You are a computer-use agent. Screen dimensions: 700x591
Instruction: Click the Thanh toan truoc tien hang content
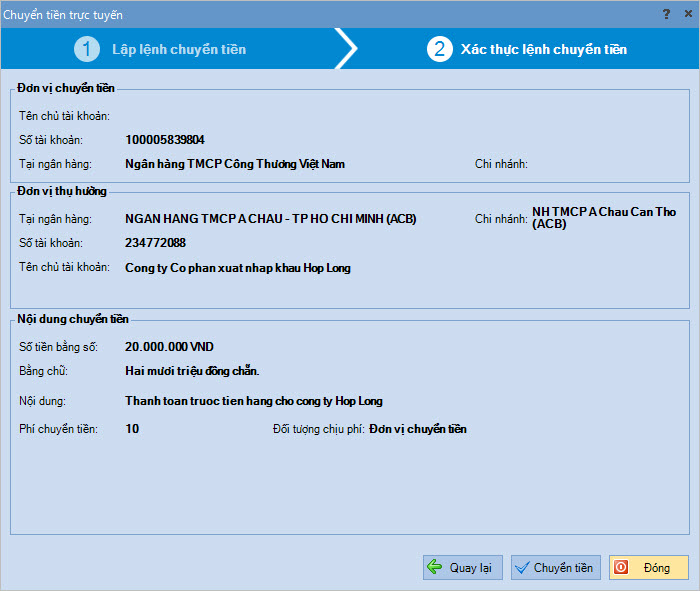tap(253, 401)
